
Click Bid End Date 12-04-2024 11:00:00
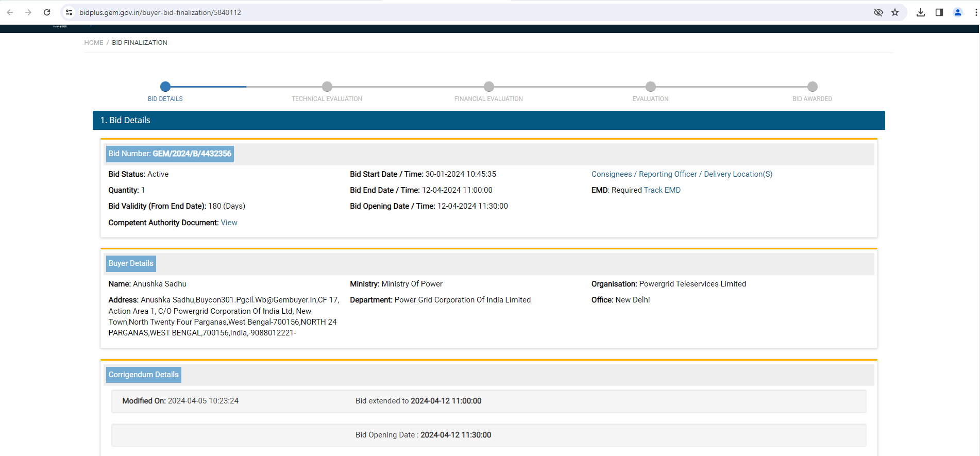pyautogui.click(x=421, y=190)
